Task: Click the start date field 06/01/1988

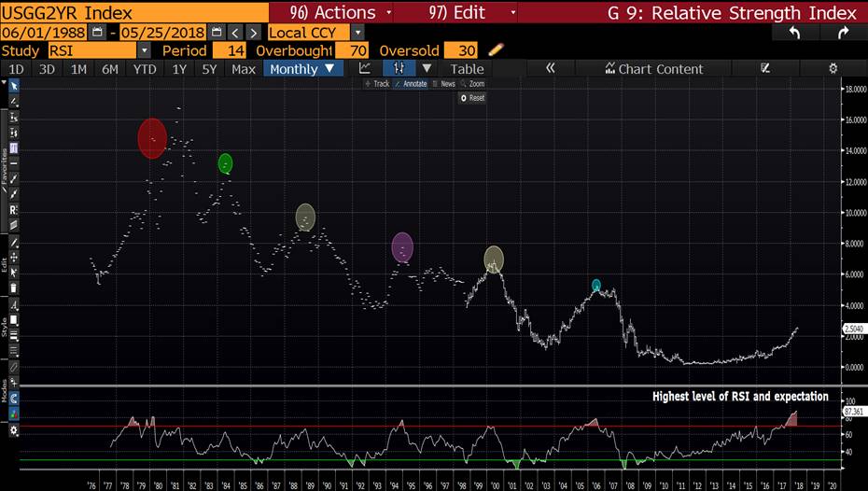Action: [x=43, y=33]
